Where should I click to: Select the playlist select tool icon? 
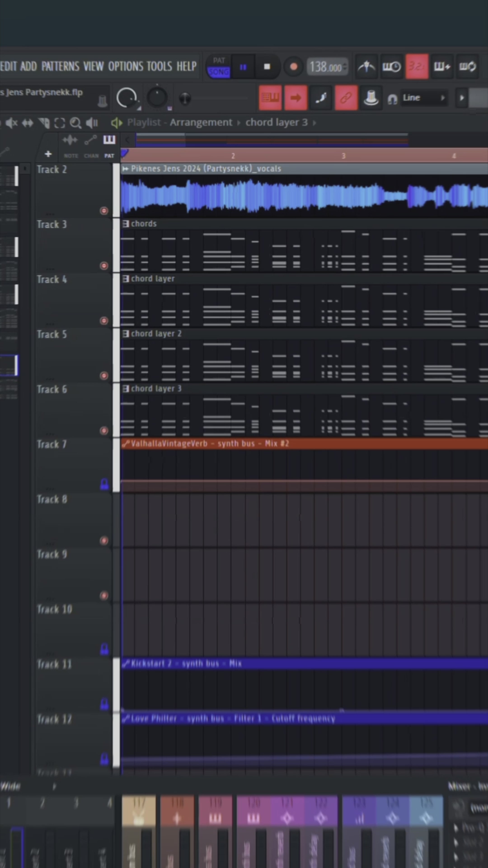(x=44, y=123)
